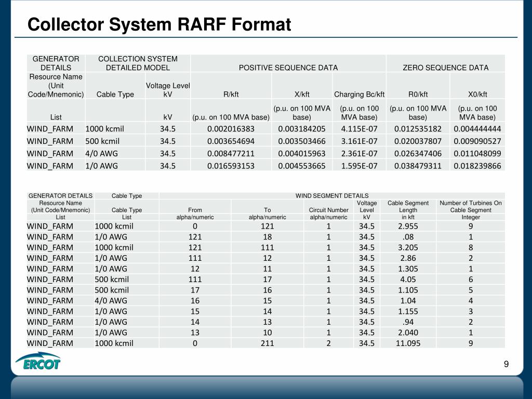Viewport: 532px width, 399px height.
Task: Click R0 value 0.026347406
Action: point(418,154)
